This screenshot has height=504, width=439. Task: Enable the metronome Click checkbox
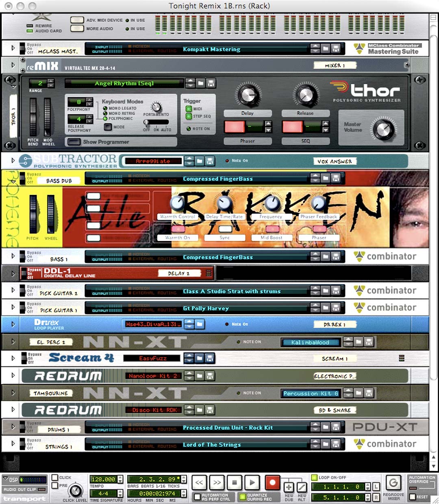tap(55, 478)
